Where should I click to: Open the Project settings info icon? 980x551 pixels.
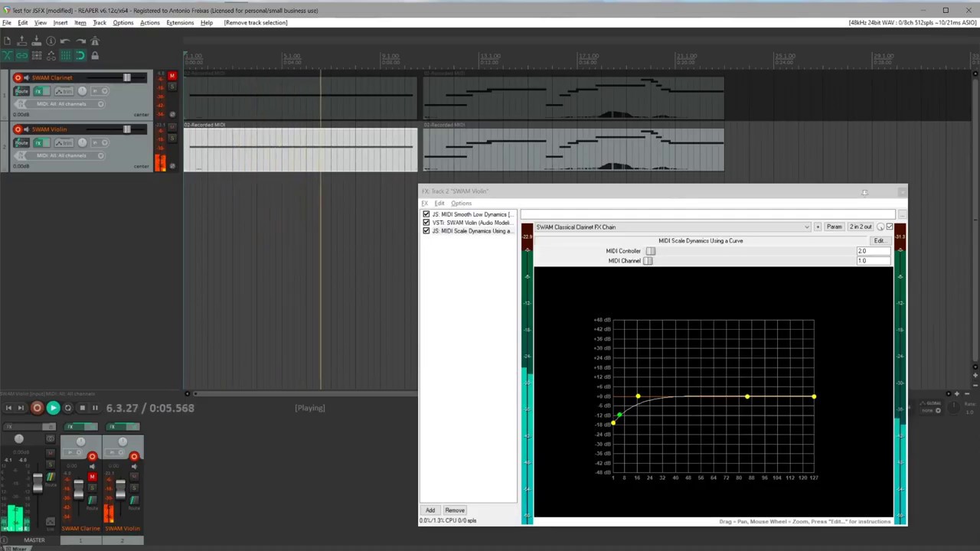[x=51, y=41]
